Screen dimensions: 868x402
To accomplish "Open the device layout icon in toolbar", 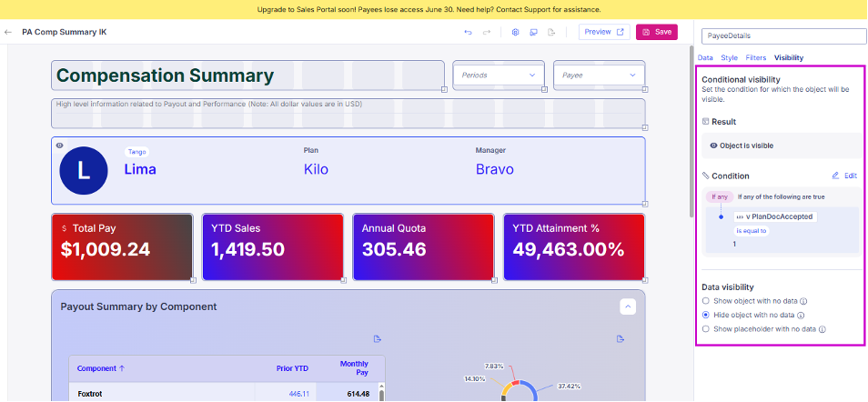I will coord(534,32).
